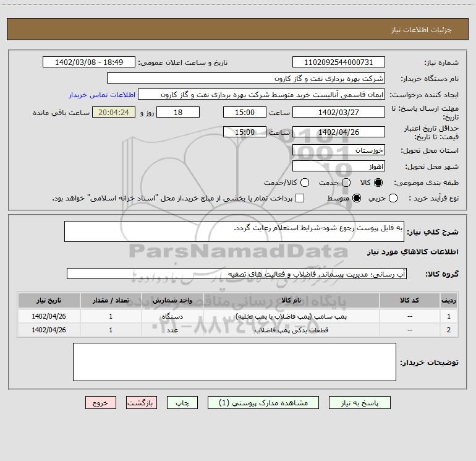Click the تعداد / مقدار column header
The width and height of the screenshot is (476, 461).
click(x=111, y=300)
